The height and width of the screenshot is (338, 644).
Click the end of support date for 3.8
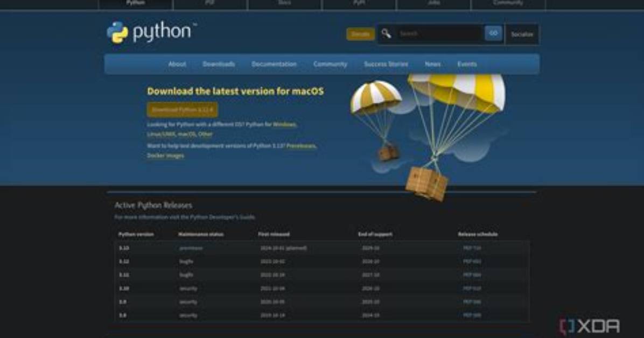370,315
